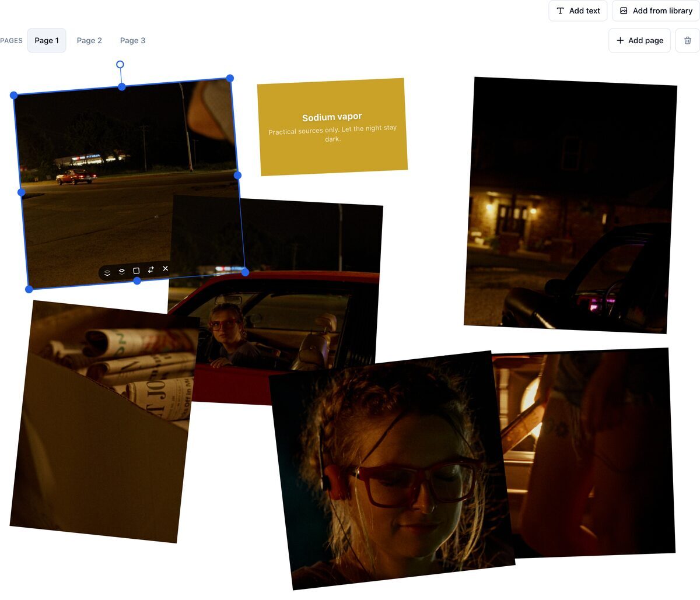Send the selected image backward

coord(107,272)
